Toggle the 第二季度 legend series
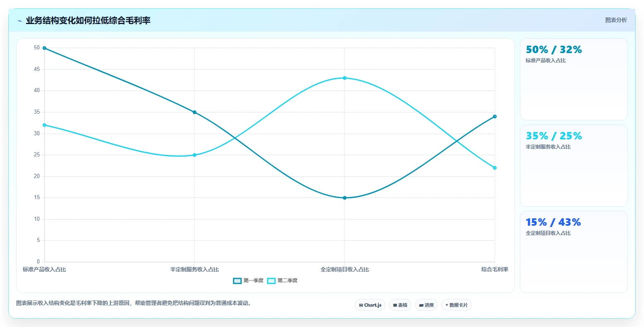 282,281
